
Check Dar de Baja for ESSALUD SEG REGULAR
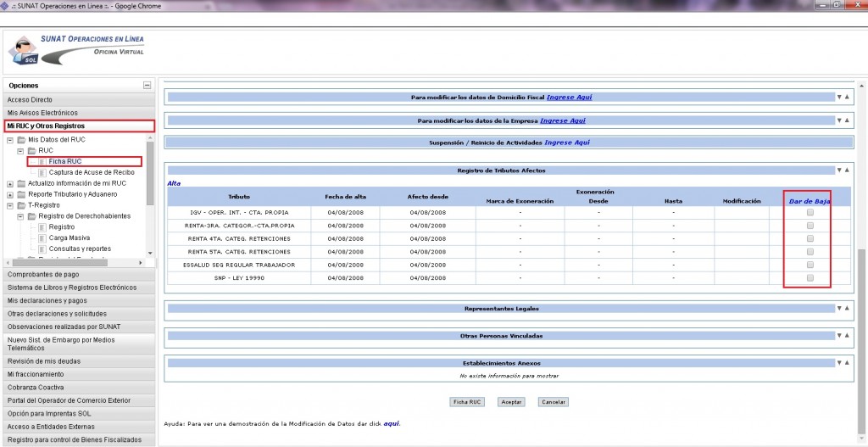tap(810, 265)
